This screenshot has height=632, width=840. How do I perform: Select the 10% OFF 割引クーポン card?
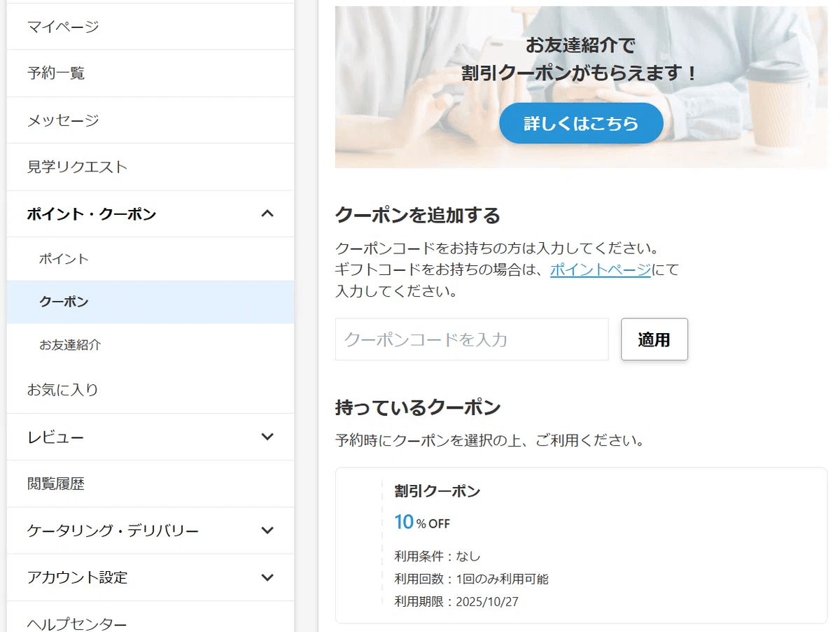581,545
